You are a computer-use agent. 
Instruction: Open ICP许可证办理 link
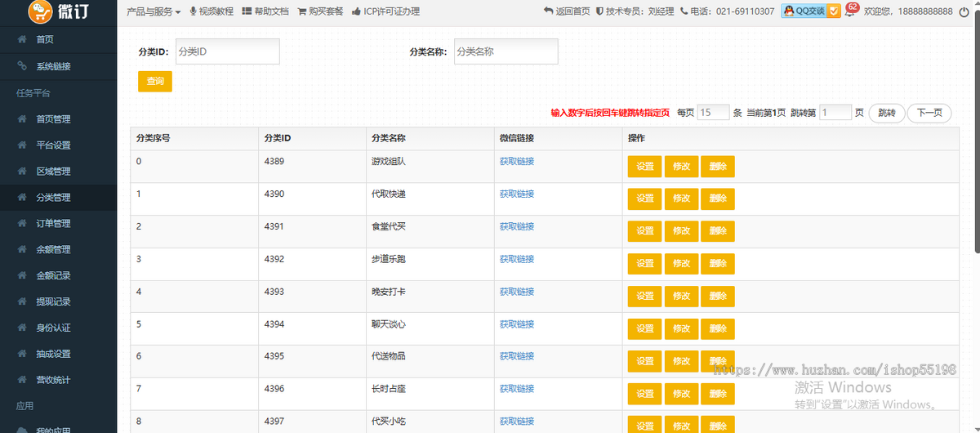385,11
